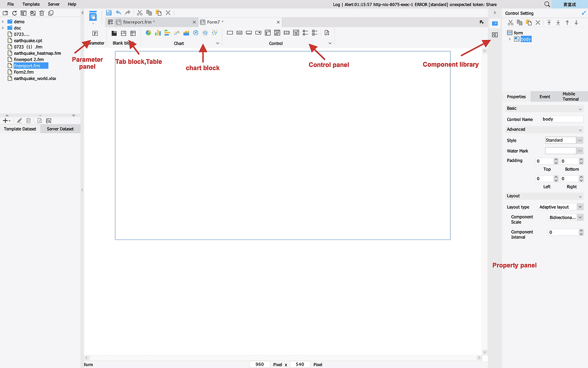588x368 pixels.
Task: Click the trash icon above file tree
Action: tap(41, 13)
